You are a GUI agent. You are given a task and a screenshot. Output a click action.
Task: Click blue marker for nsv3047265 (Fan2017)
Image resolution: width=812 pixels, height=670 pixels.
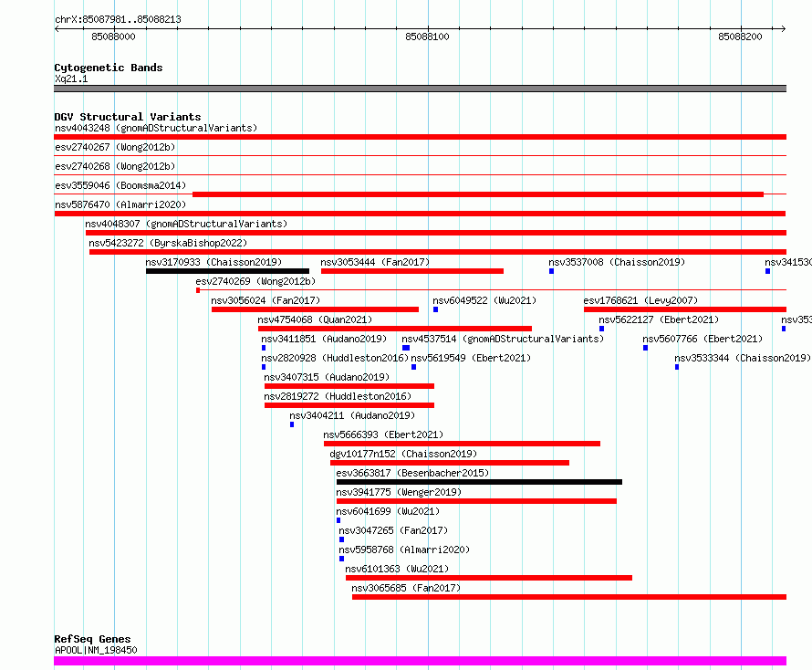point(341,539)
